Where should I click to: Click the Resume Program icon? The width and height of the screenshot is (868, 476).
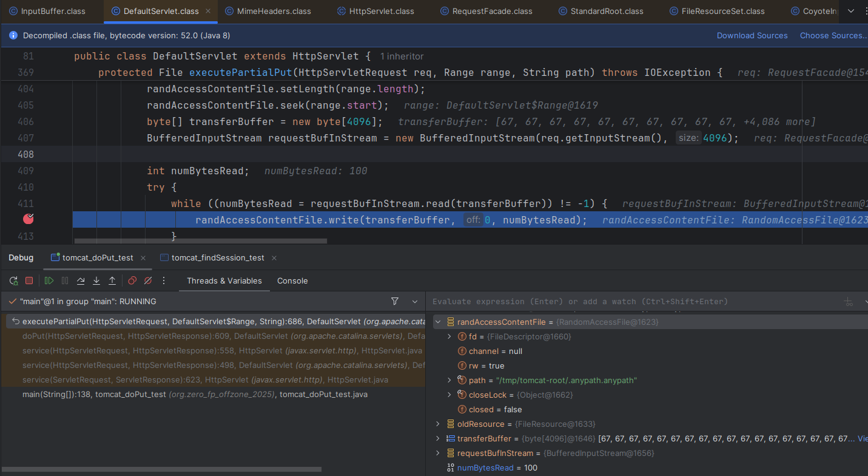pyautogui.click(x=48, y=280)
